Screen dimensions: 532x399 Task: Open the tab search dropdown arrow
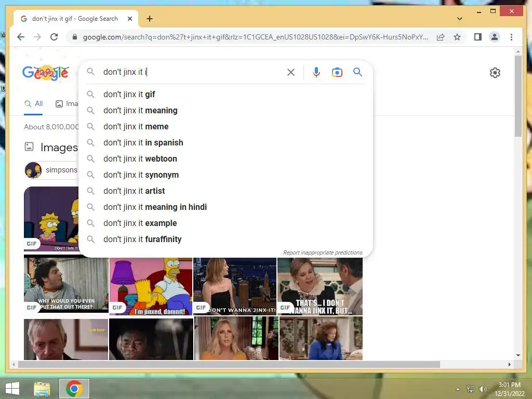point(460,19)
